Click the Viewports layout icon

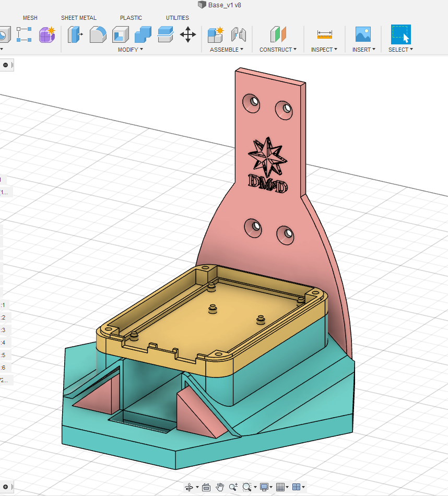pos(297,487)
